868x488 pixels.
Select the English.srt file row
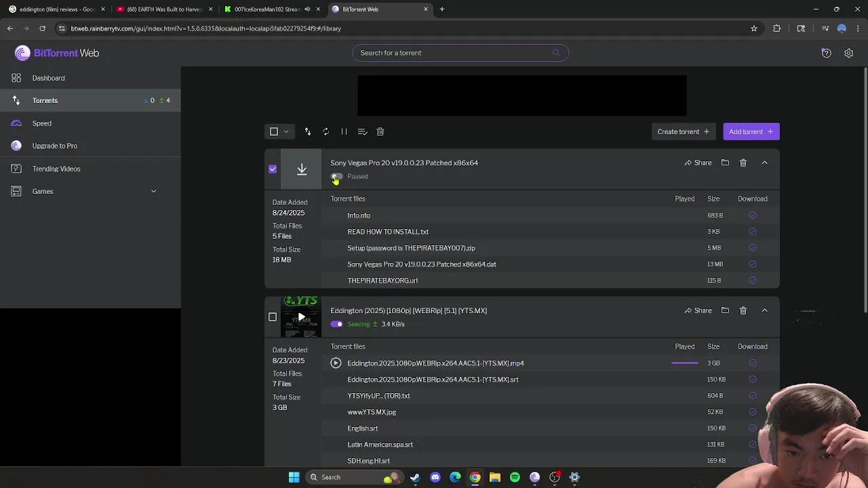coord(551,428)
